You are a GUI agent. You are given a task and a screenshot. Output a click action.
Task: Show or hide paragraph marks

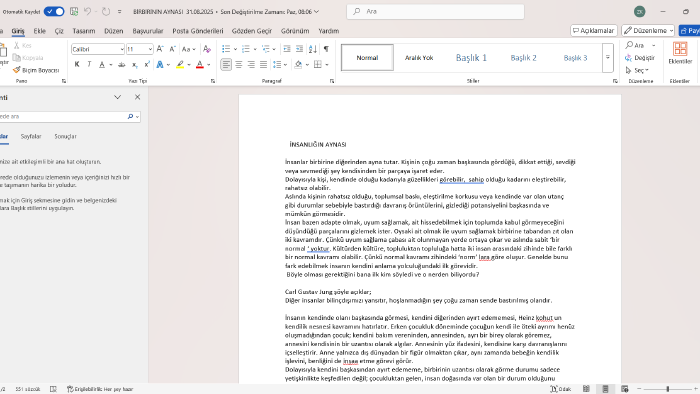click(x=326, y=49)
